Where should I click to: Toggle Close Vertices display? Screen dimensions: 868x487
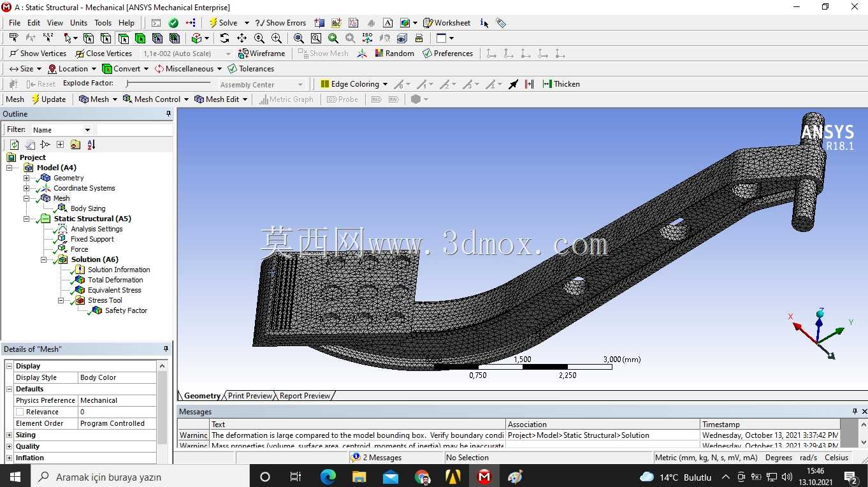point(103,54)
